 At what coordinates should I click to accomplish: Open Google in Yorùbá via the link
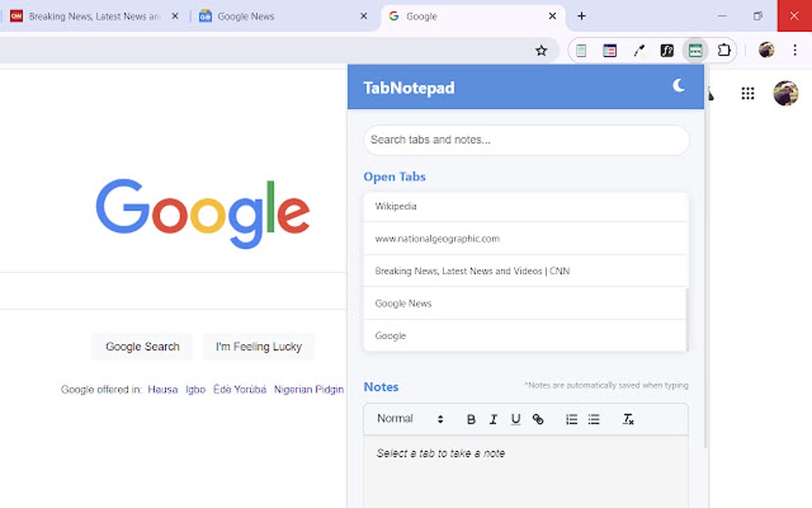pyautogui.click(x=240, y=389)
